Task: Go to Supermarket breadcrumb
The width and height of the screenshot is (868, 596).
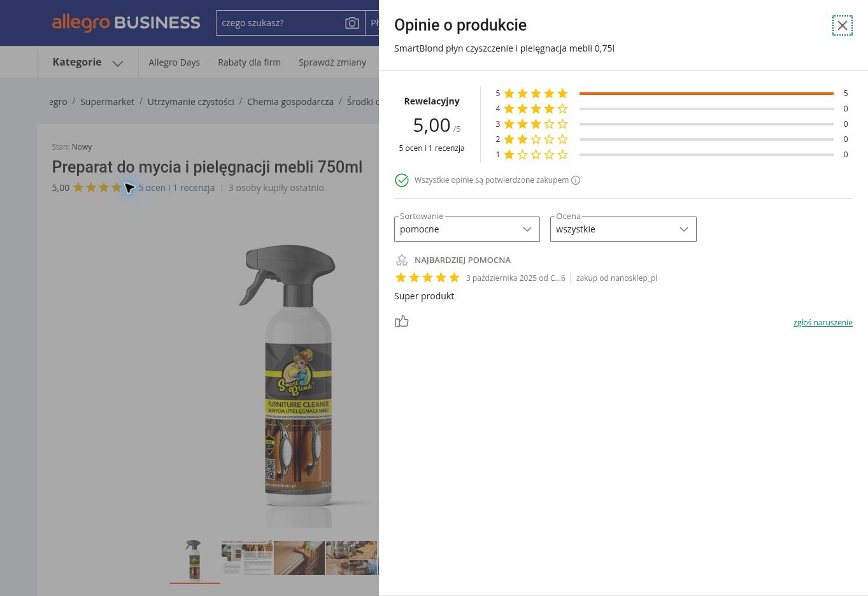Action: pyautogui.click(x=107, y=102)
